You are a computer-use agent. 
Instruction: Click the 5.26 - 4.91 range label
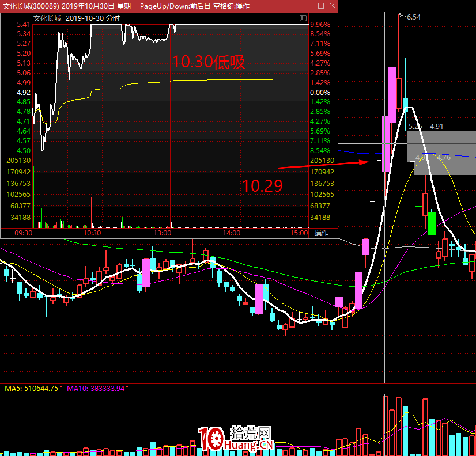coord(426,127)
